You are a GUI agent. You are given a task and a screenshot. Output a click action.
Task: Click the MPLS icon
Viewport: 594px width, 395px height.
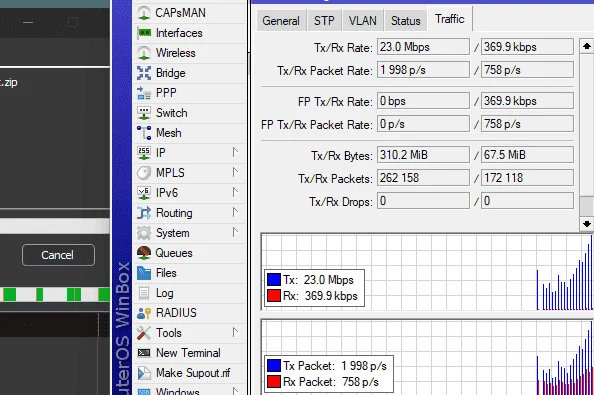(144, 173)
